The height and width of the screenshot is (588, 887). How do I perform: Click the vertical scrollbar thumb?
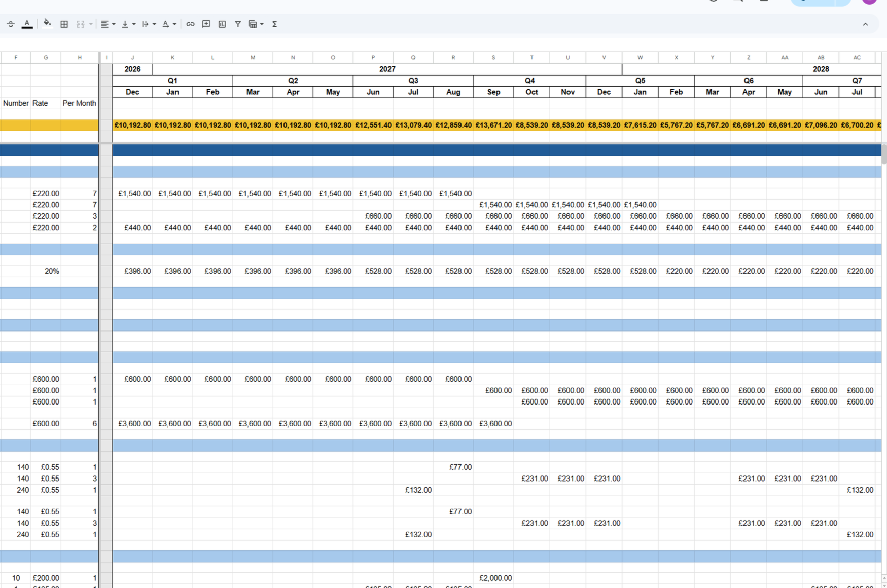[x=884, y=154]
